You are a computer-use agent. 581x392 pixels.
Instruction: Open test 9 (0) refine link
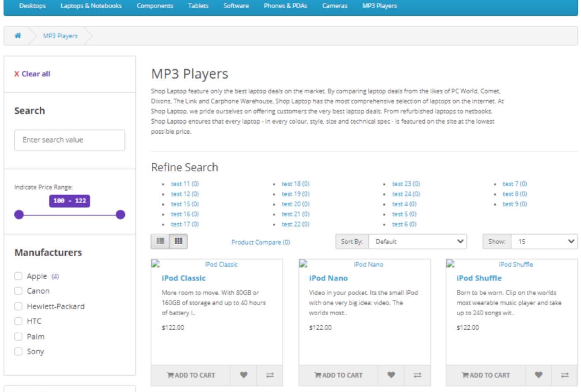pyautogui.click(x=515, y=204)
